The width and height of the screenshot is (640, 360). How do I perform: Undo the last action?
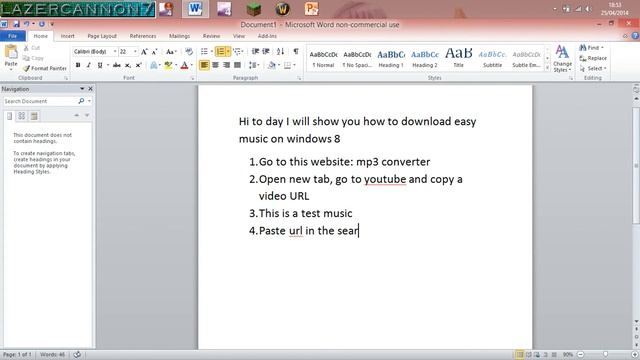(27, 24)
